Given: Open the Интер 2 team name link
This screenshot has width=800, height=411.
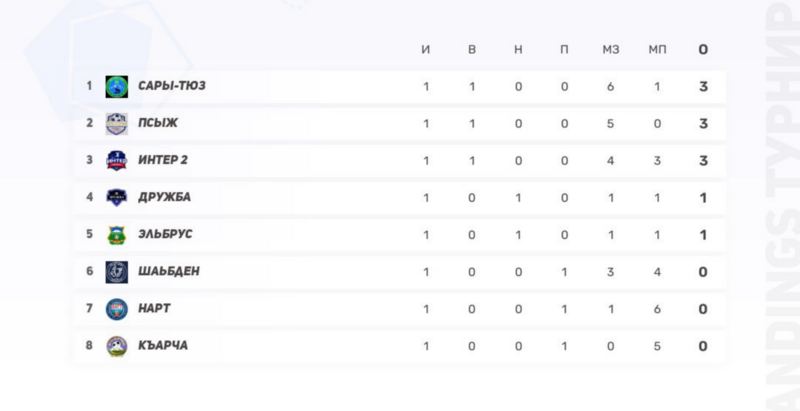Looking at the screenshot, I should click(x=165, y=161).
